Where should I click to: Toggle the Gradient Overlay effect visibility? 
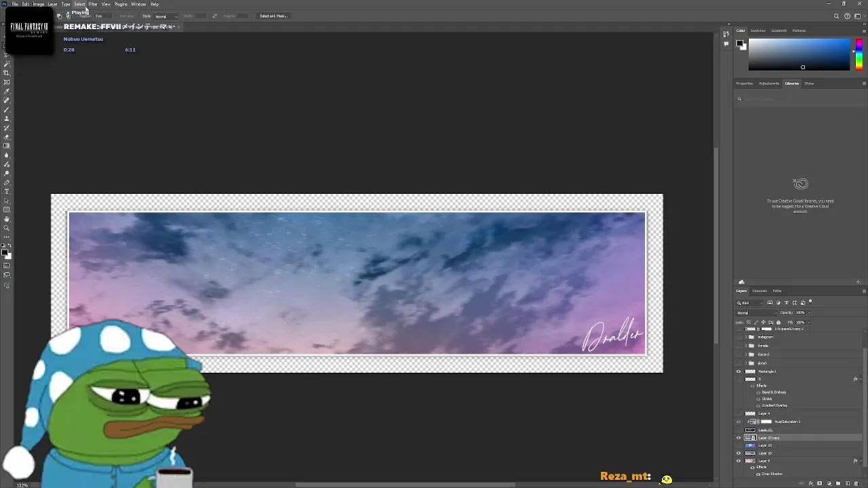[758, 405]
